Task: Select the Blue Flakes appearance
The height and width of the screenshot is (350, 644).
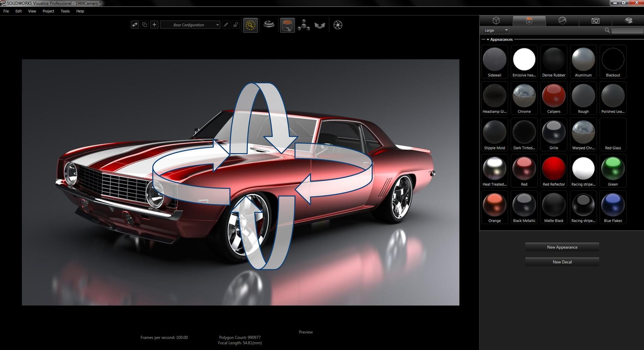Action: click(613, 208)
